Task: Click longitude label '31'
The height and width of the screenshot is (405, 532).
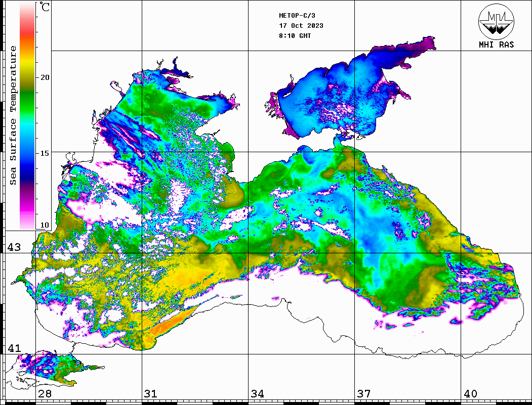Action: click(151, 394)
